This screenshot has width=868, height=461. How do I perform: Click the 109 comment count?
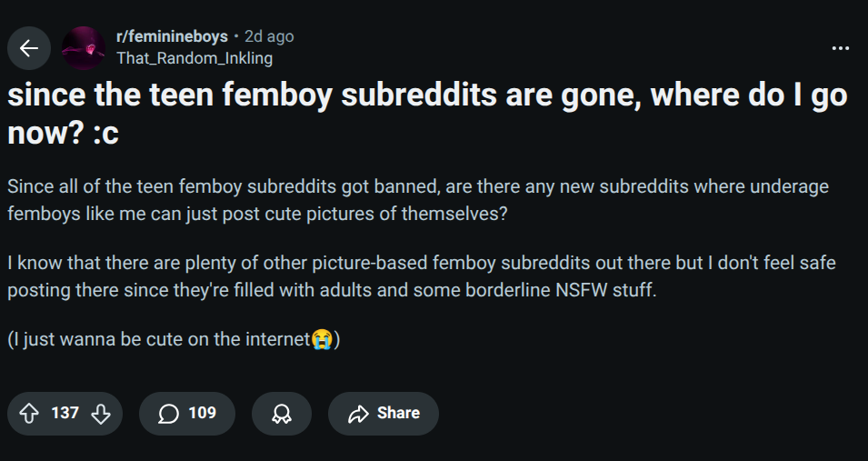pos(203,414)
